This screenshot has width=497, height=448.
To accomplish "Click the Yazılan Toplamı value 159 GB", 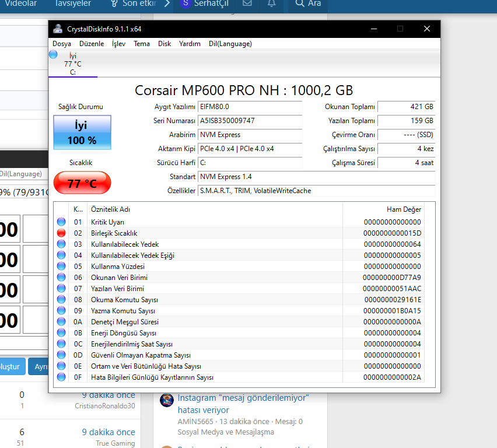I will [x=407, y=121].
